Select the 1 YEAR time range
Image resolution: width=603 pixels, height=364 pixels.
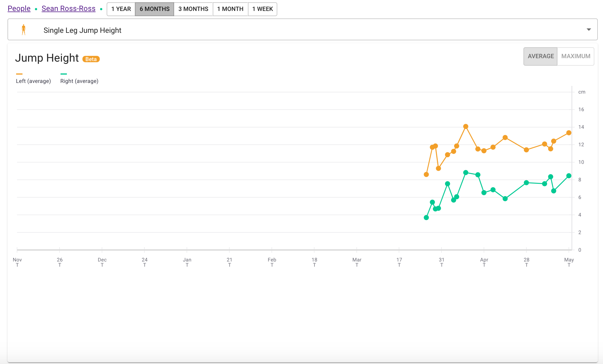point(121,9)
